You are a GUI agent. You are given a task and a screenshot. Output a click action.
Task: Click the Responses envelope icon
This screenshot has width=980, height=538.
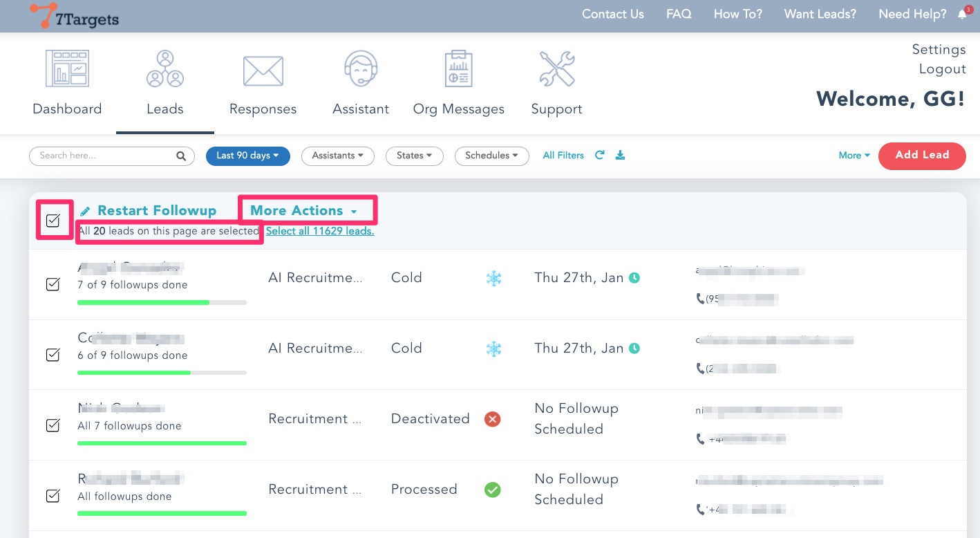point(263,71)
